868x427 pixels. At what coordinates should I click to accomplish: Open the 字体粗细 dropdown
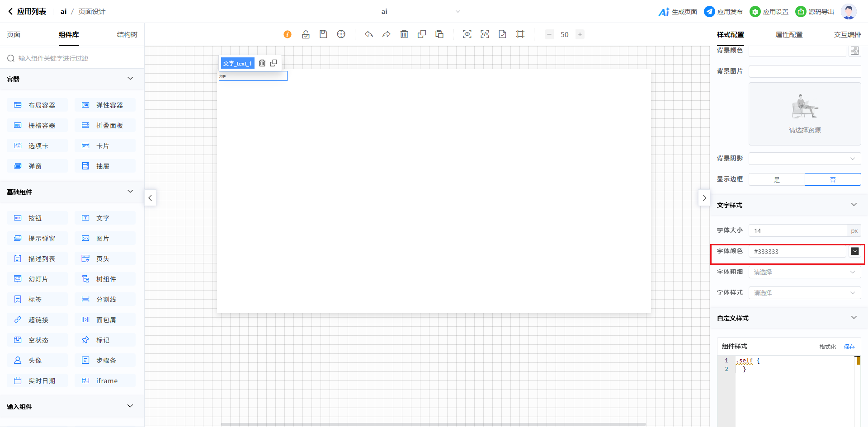[x=804, y=272]
